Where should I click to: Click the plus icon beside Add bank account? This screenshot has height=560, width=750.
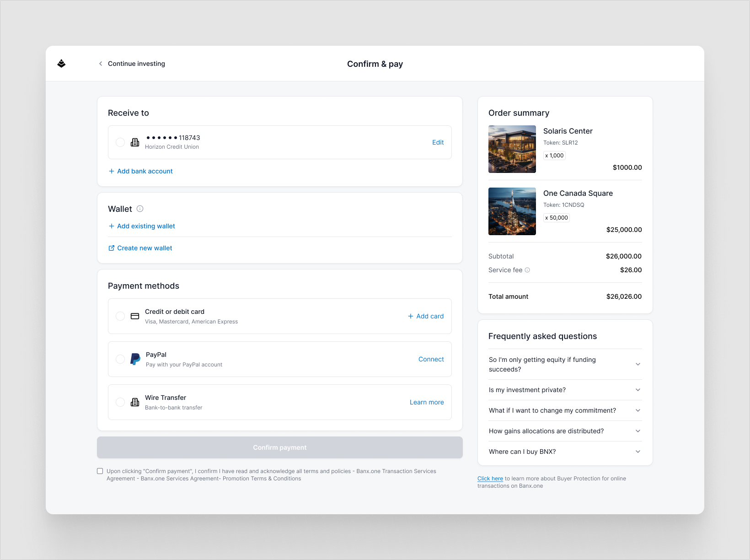pos(111,171)
